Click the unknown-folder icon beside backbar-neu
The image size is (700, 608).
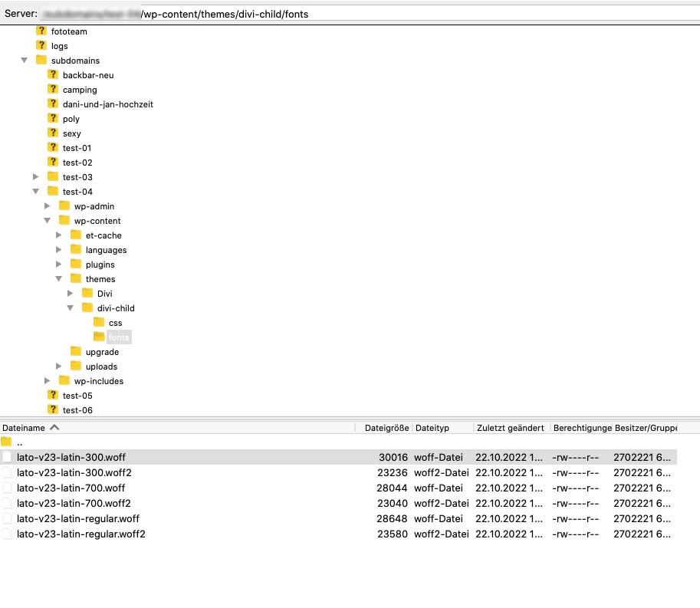click(53, 75)
